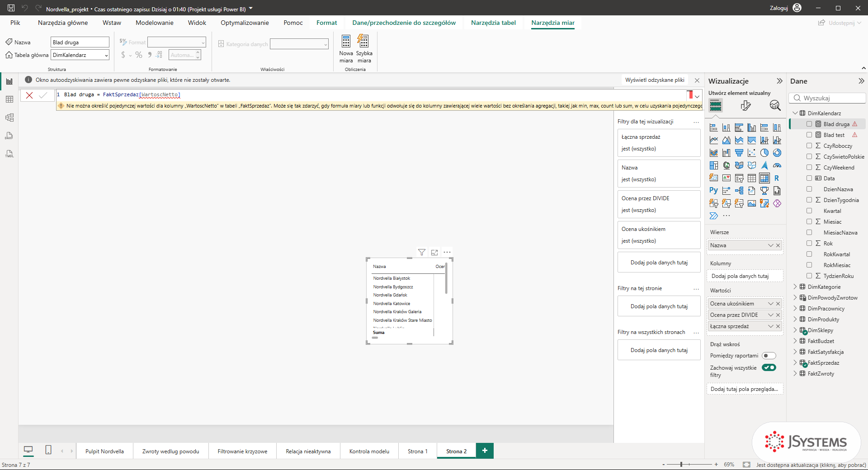868x470 pixels.
Task: Check the DzienNazwa field checkbox
Action: tap(809, 189)
